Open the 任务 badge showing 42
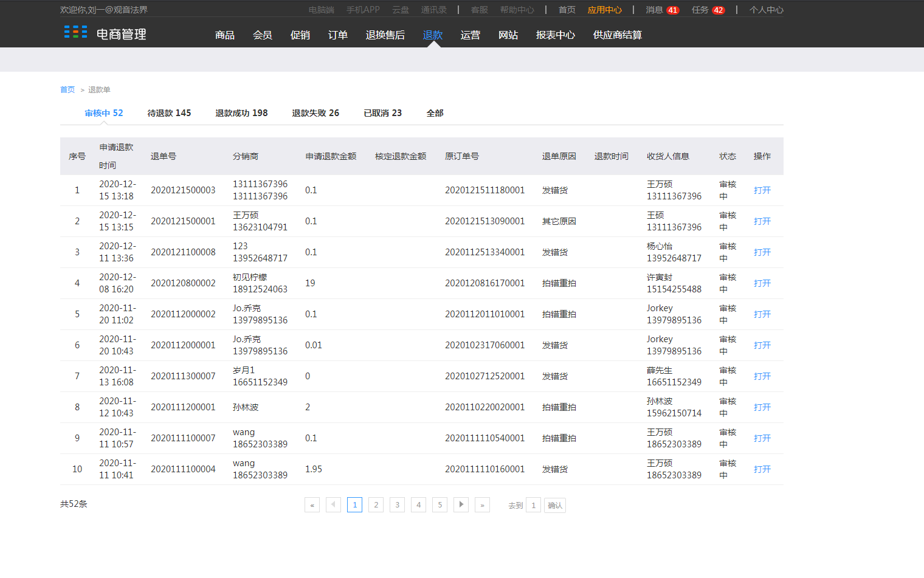Viewport: 924px width, 578px height. 719,10
